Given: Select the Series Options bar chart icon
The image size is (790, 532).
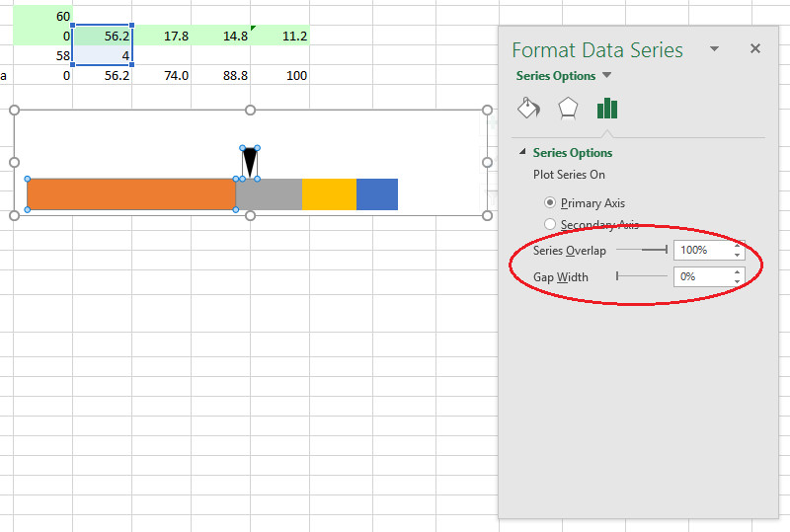Looking at the screenshot, I should tap(606, 108).
